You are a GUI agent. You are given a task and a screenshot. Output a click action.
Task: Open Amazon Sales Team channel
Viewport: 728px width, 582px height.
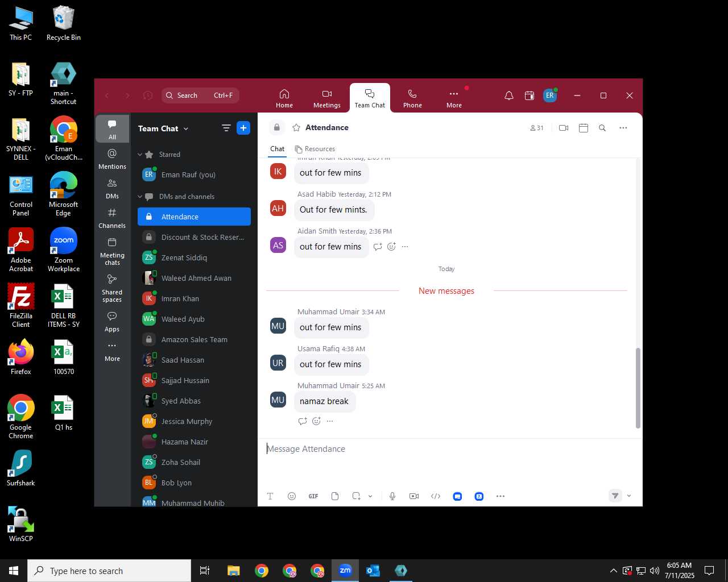pos(194,340)
